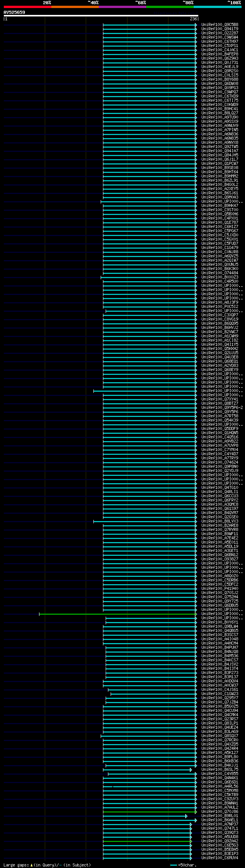
Task: Select hit UniRef100_C6TKD9
Action: pyautogui.click(x=220, y=96)
